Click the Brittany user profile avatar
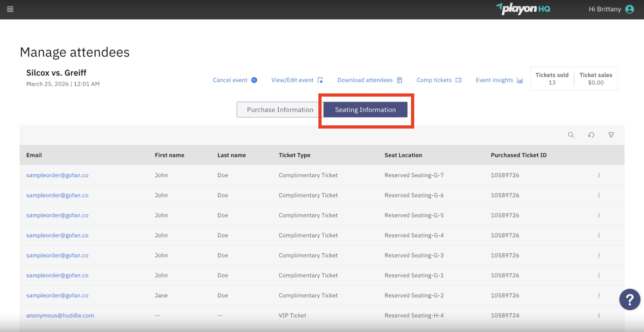Screen dimensions: 644x332 [x=630, y=9]
